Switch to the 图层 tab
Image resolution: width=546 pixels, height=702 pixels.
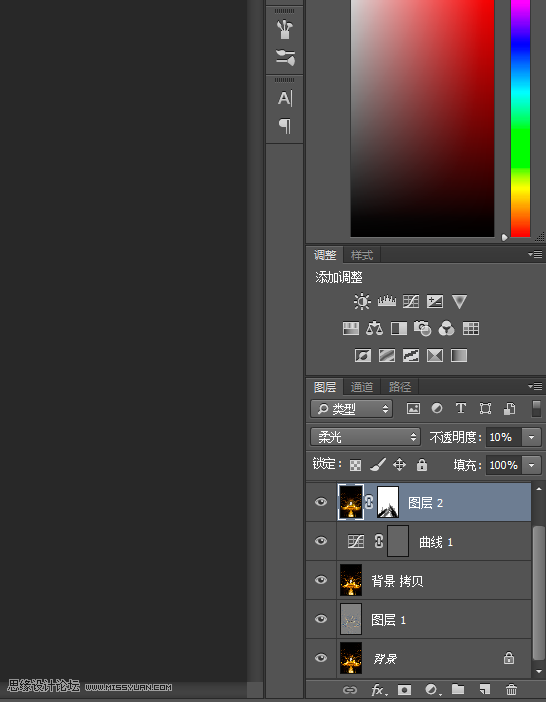pyautogui.click(x=325, y=387)
